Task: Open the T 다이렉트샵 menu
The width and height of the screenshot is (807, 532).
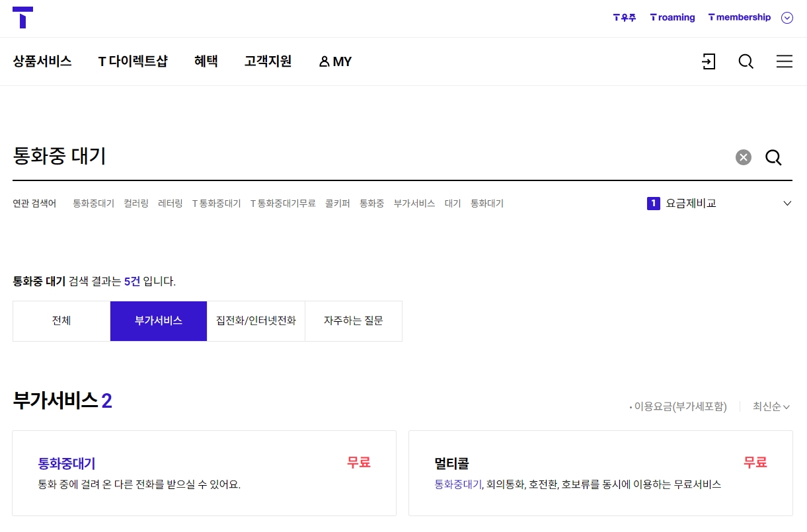Action: pos(133,61)
